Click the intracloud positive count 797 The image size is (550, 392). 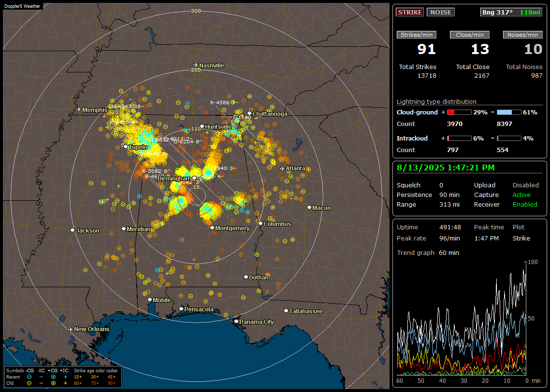pos(453,150)
